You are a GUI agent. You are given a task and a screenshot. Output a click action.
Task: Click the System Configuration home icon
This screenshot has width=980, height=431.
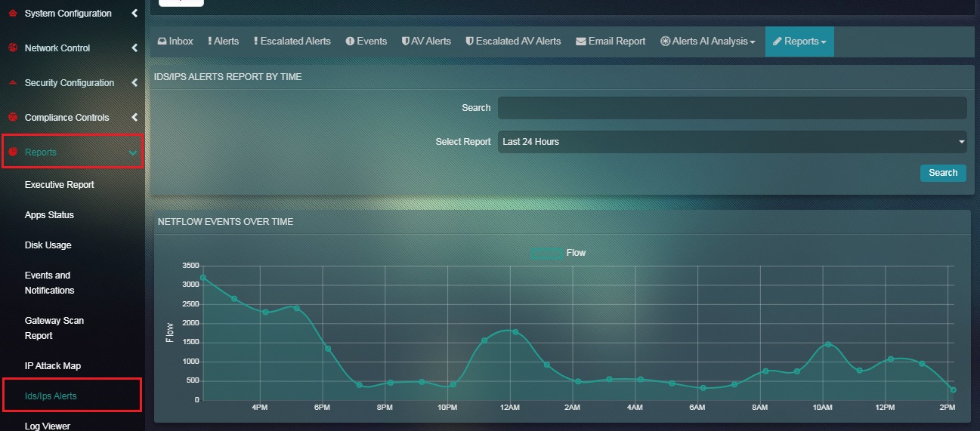(x=12, y=14)
